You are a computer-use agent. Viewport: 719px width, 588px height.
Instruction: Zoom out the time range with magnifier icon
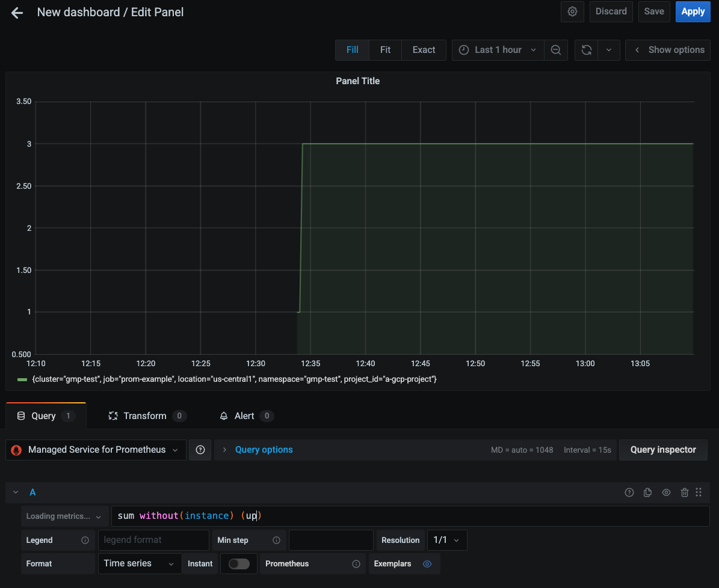[x=556, y=50]
